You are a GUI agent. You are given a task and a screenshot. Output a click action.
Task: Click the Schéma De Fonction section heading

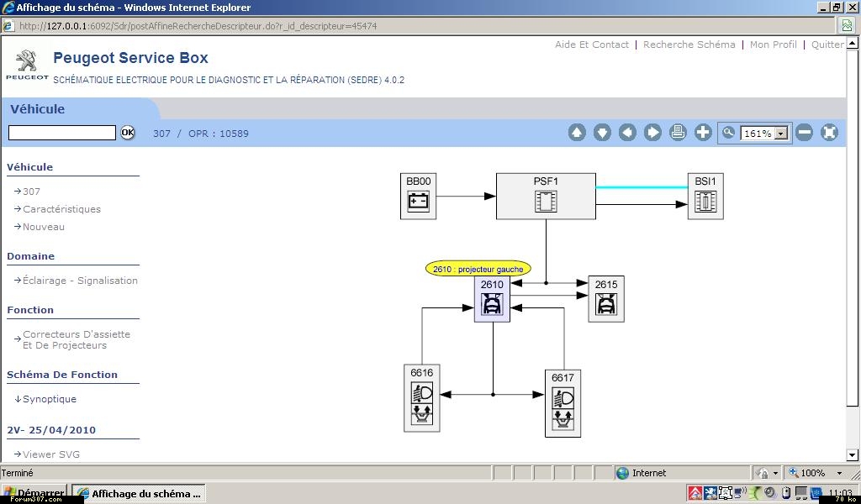pos(62,375)
